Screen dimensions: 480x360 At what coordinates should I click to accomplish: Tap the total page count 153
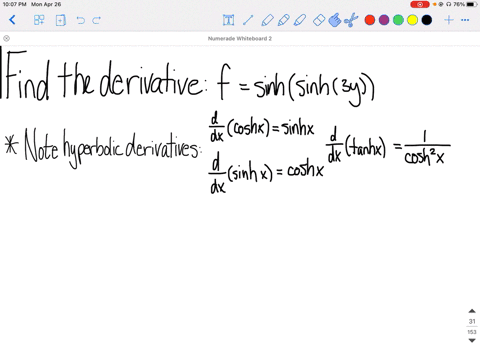point(472,332)
